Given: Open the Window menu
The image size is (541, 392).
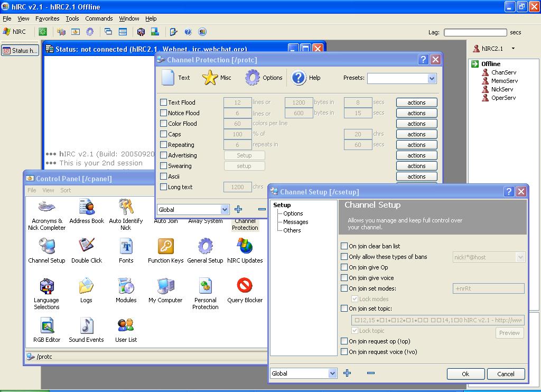Looking at the screenshot, I should [x=129, y=18].
